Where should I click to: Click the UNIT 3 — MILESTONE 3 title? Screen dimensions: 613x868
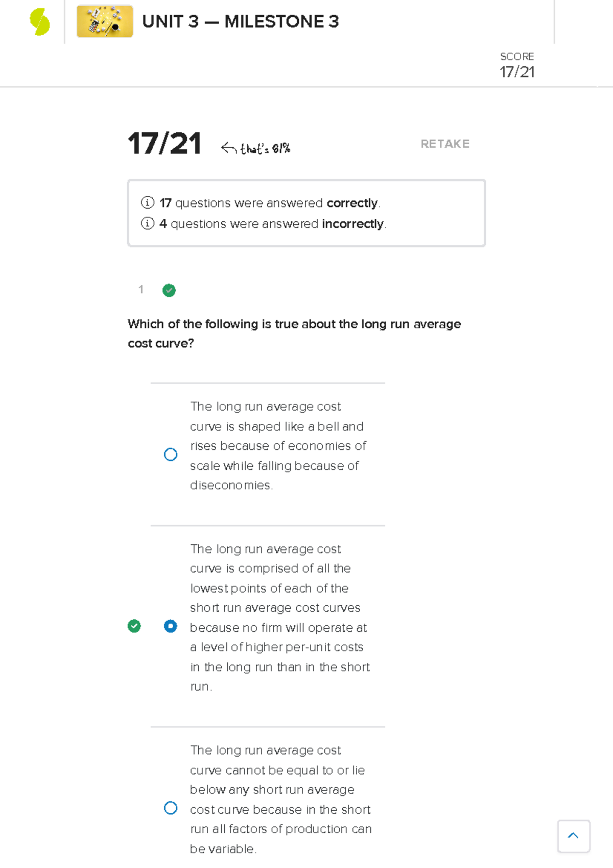[240, 21]
